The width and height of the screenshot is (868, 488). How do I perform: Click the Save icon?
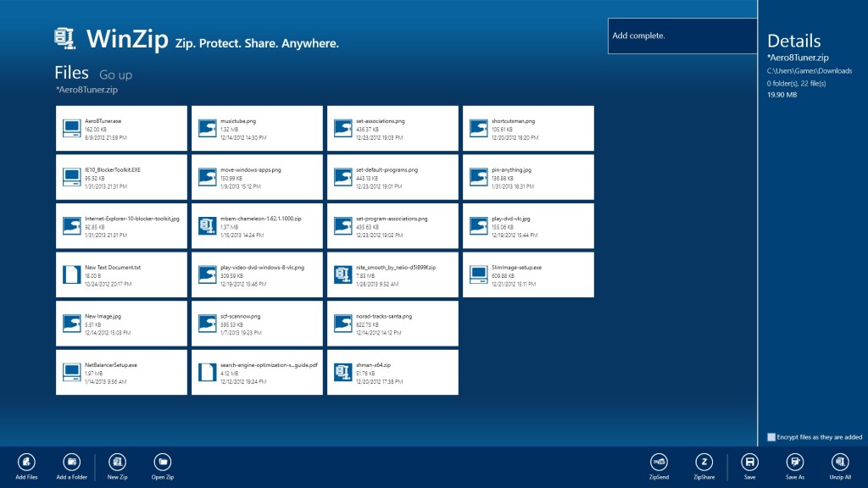pos(749,462)
